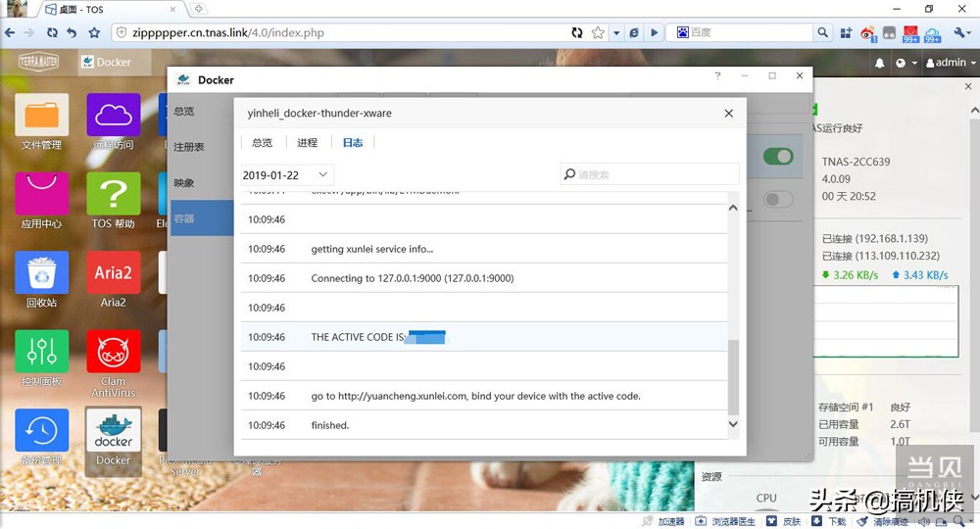Image resolution: width=980 pixels, height=529 pixels.
Task: Click the 'go to http://yuancheng.xunlei.com' log row
Action: [x=484, y=396]
